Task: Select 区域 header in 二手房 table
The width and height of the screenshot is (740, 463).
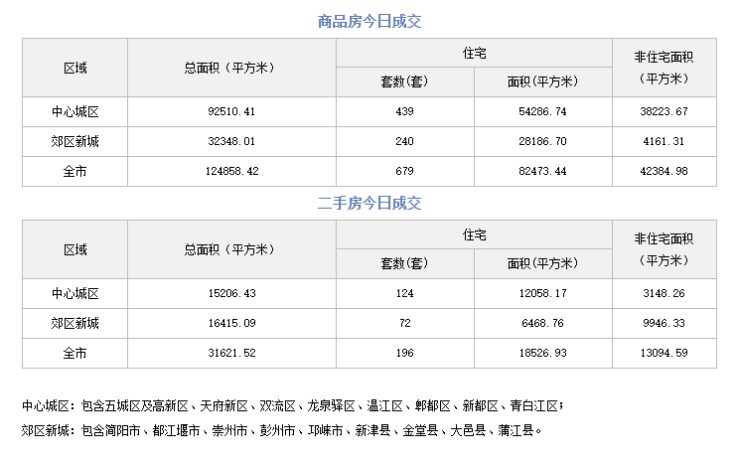Action: click(75, 250)
